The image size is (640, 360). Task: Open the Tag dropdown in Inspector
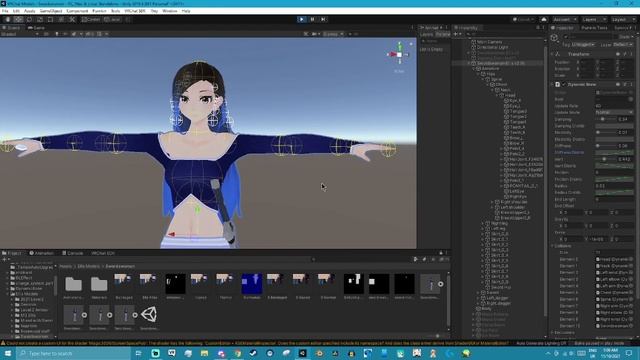coord(583,44)
